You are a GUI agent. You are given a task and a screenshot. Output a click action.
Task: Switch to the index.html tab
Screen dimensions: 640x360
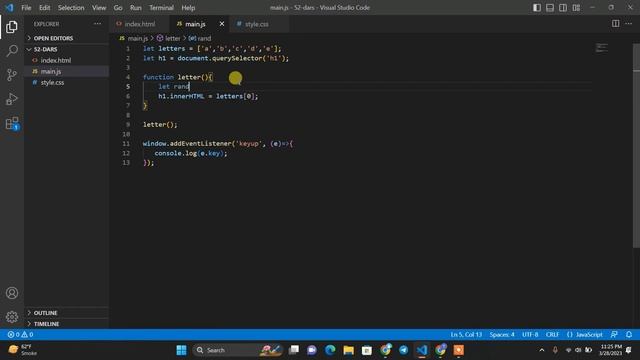(139, 24)
